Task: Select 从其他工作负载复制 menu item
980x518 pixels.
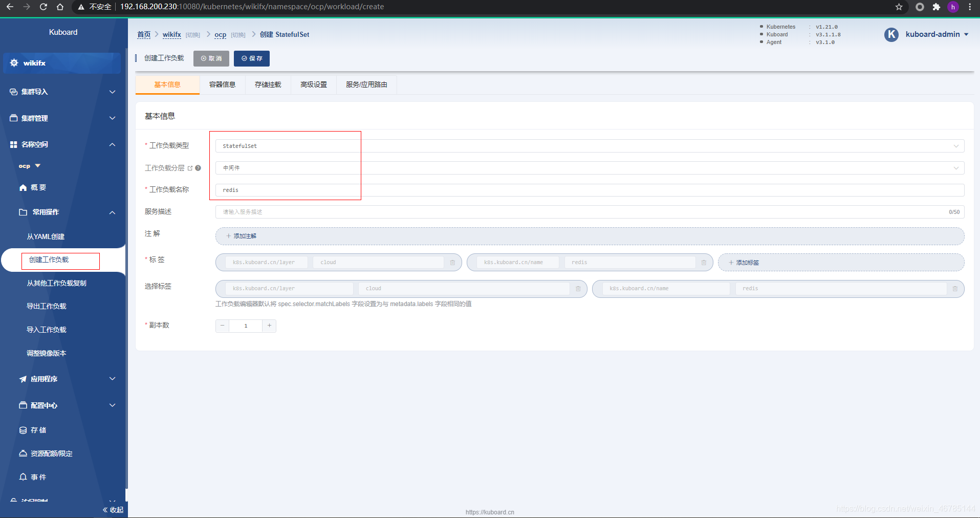Action: (56, 283)
